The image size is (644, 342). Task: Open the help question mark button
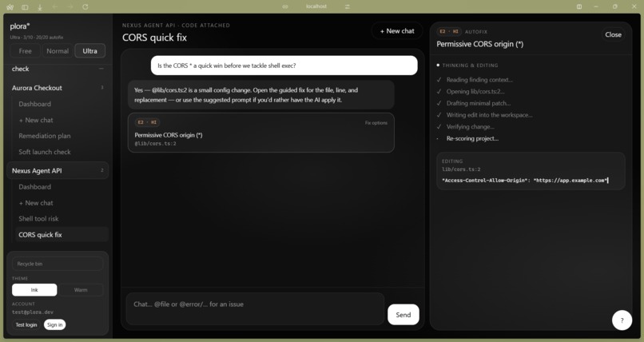click(622, 320)
